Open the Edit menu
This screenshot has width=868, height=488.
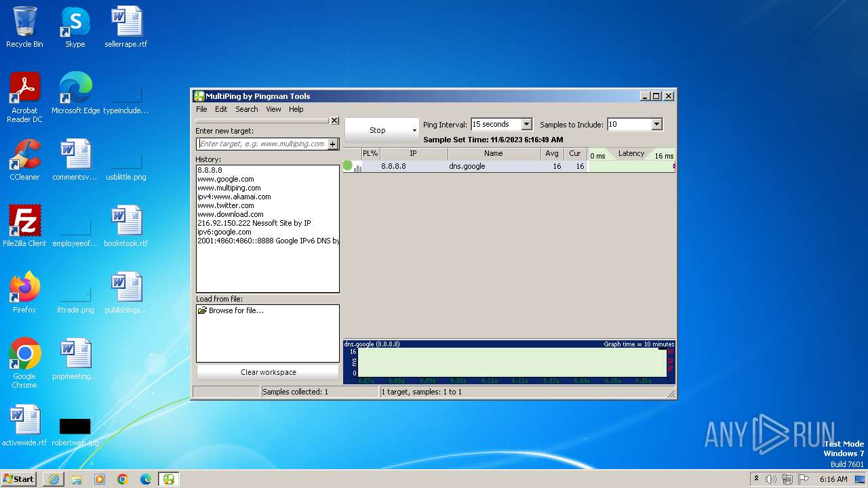[221, 109]
